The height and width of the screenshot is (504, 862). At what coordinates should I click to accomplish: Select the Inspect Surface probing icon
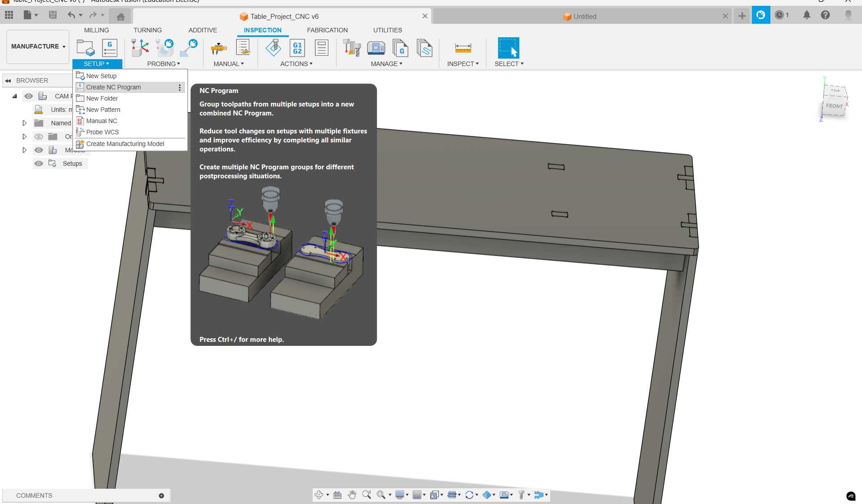coord(189,48)
